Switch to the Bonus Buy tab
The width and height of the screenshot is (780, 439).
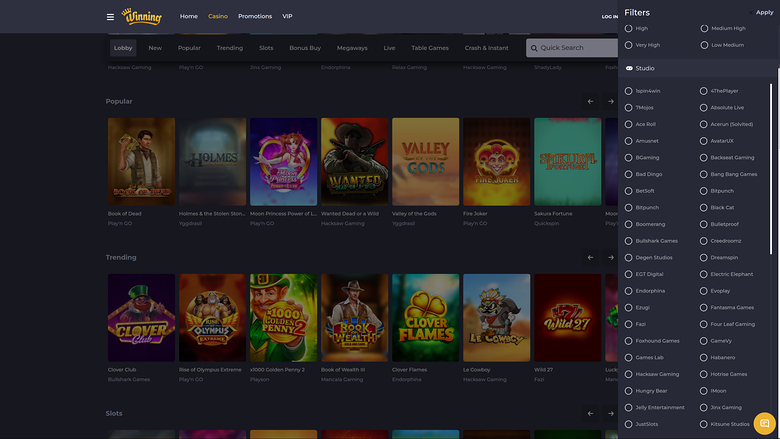(x=305, y=48)
